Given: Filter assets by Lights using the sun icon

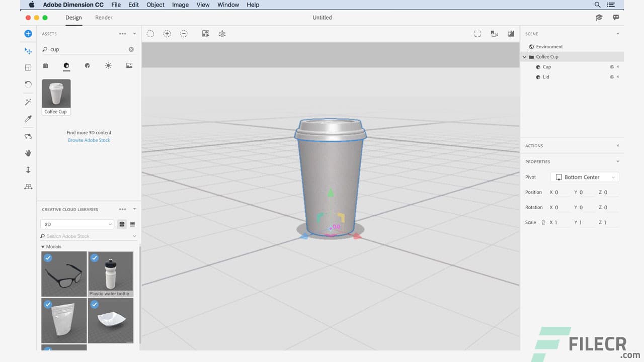Looking at the screenshot, I should point(108,65).
